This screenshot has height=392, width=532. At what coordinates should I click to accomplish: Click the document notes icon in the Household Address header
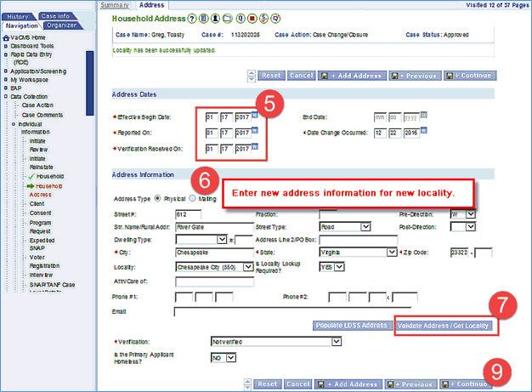[204, 19]
